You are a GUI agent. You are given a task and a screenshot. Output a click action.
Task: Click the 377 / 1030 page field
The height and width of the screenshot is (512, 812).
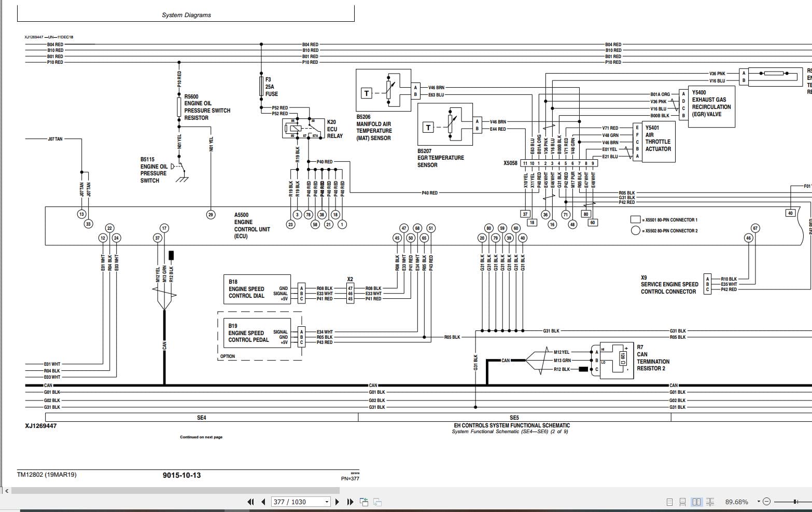297,502
